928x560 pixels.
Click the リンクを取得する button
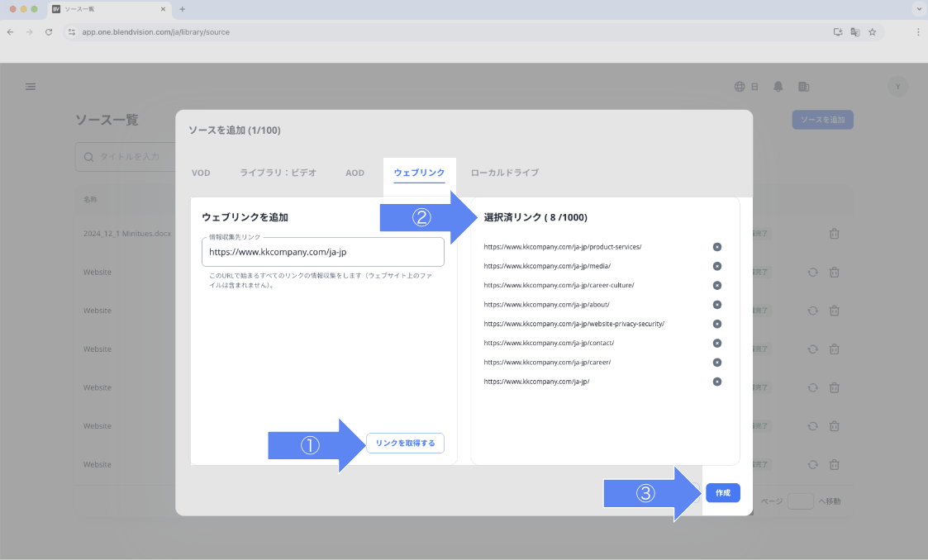click(x=406, y=443)
